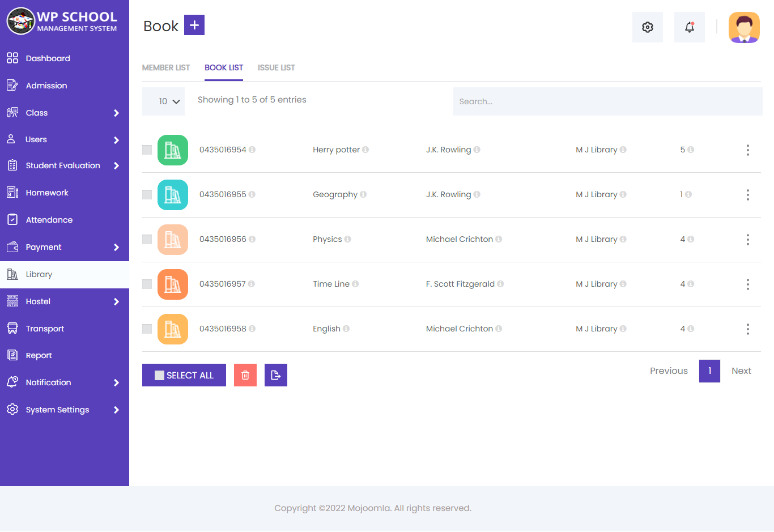Image resolution: width=774 pixels, height=532 pixels.
Task: Click the quantity 1 in the Geography row
Action: pyautogui.click(x=682, y=194)
